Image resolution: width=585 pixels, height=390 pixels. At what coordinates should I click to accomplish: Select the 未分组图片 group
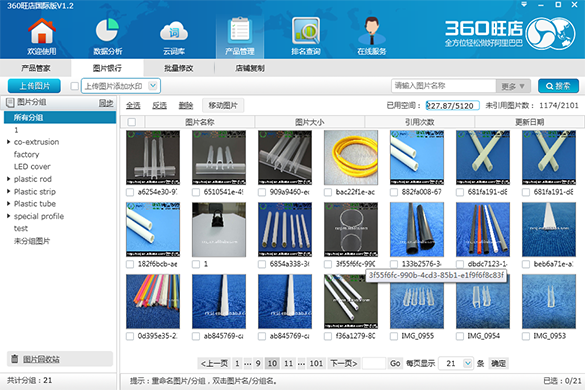click(x=32, y=241)
